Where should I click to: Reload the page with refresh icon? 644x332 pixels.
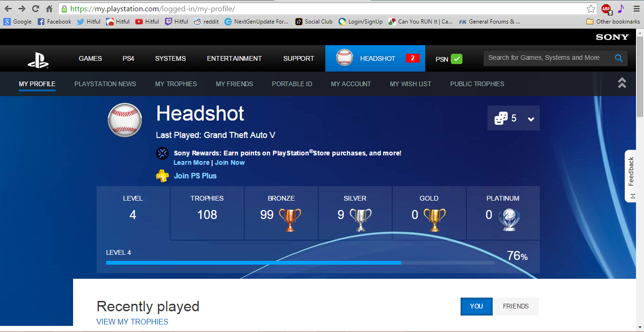[35, 9]
